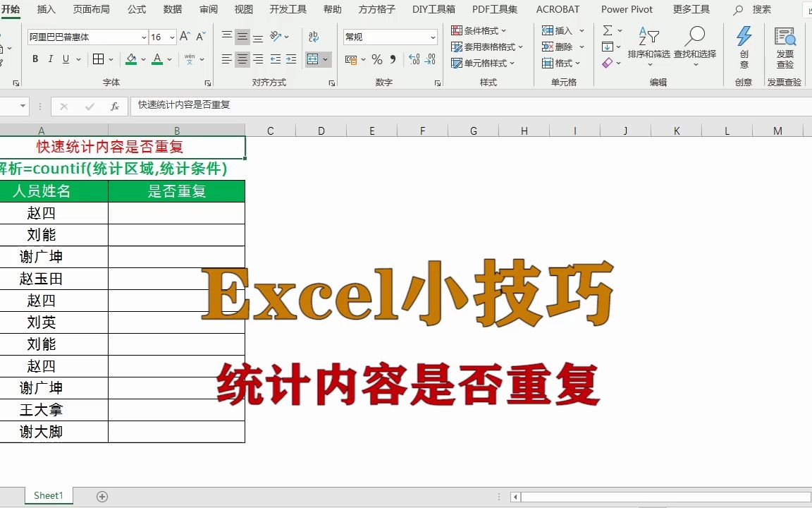Open the 公式 menu tab

pyautogui.click(x=137, y=9)
